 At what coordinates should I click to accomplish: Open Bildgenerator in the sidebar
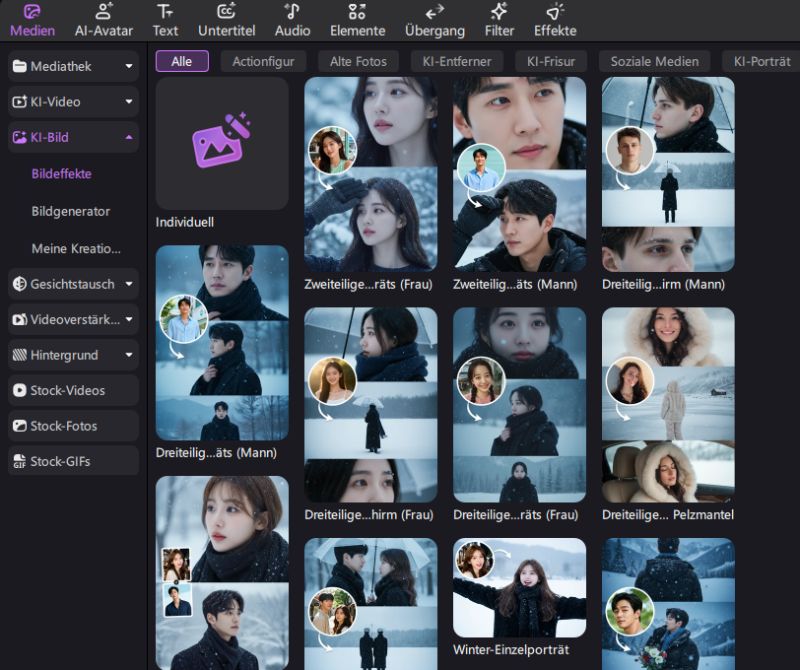71,211
